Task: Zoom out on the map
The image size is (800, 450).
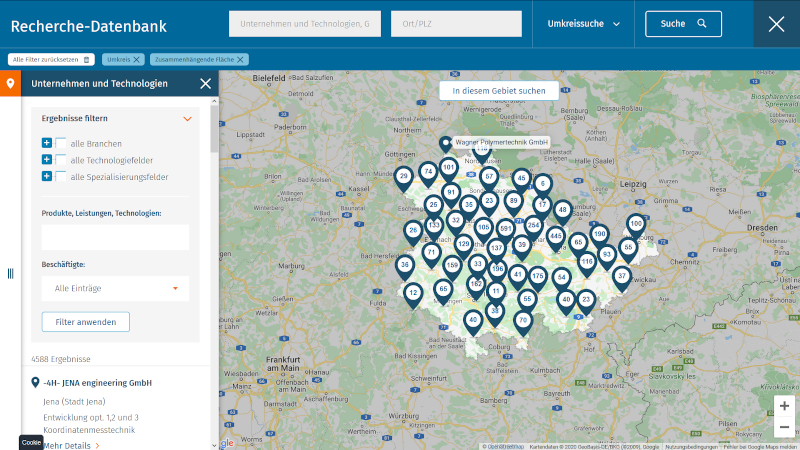Action: 784,428
